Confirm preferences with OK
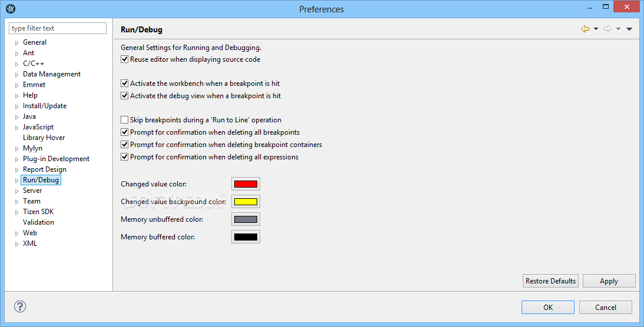This screenshot has width=644, height=327. point(548,308)
